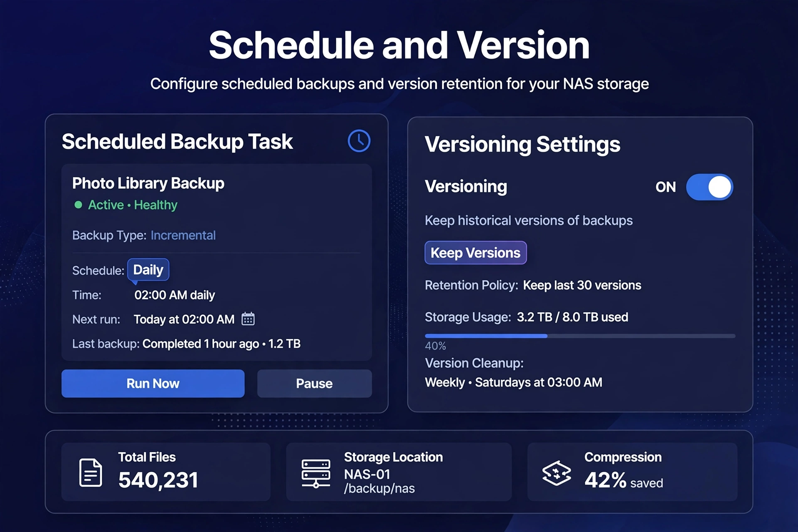Open the Daily schedule selector
798x532 pixels.
pos(148,270)
